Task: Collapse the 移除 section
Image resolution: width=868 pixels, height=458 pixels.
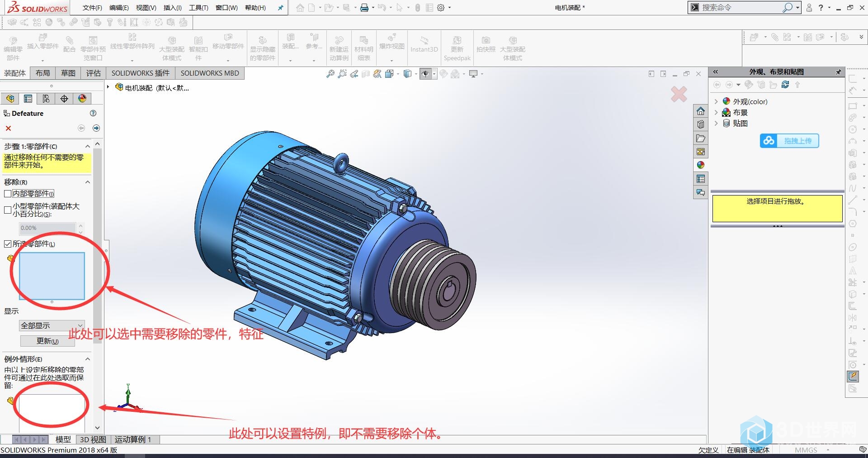Action: click(88, 182)
